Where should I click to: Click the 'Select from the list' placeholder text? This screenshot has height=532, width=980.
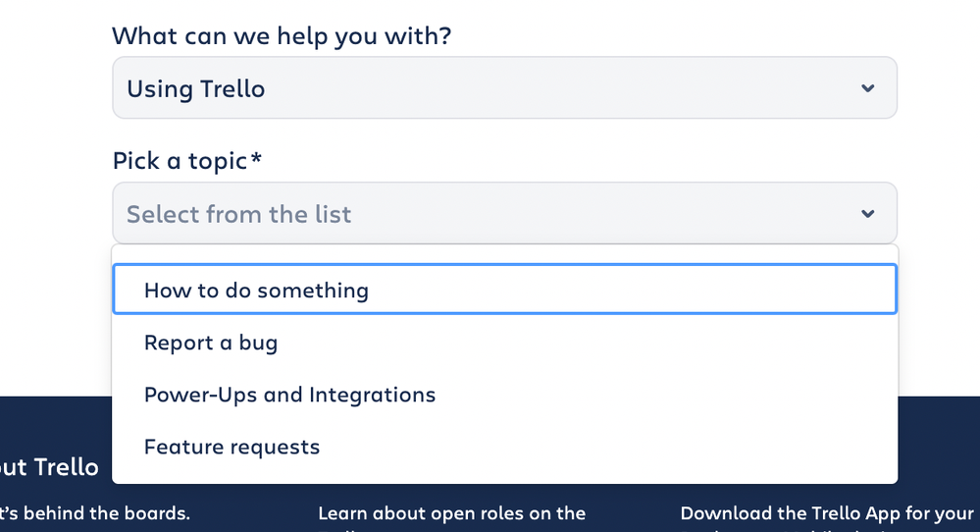(x=238, y=214)
